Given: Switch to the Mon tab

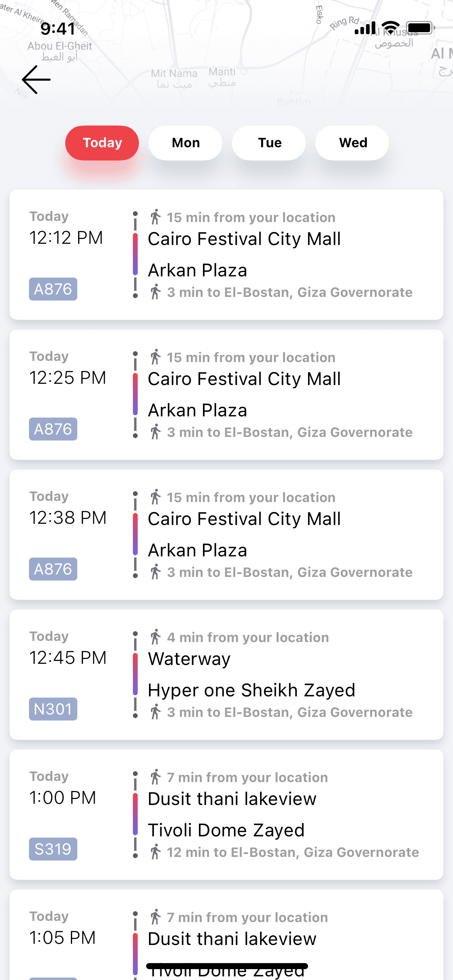Looking at the screenshot, I should (x=186, y=143).
